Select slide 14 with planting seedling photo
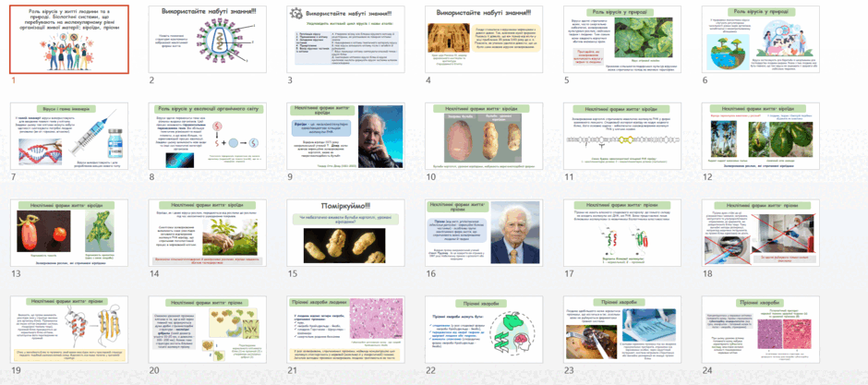This screenshot has height=385, width=868. 208,233
